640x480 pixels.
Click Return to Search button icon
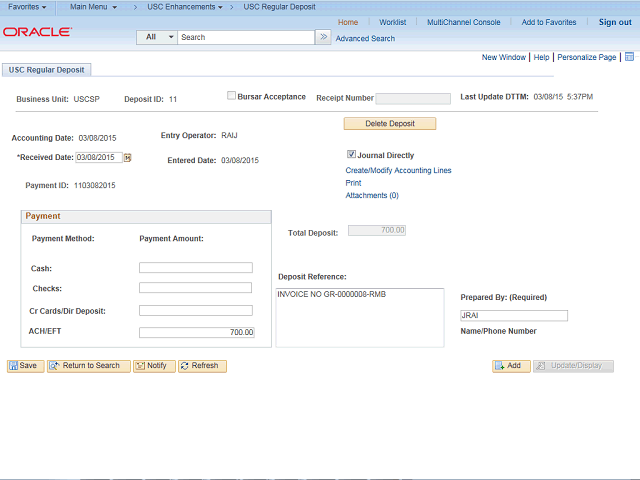54,366
